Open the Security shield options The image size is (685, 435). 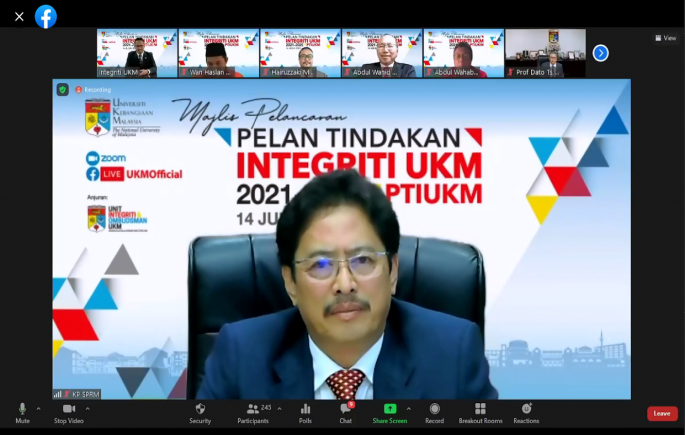coord(200,409)
